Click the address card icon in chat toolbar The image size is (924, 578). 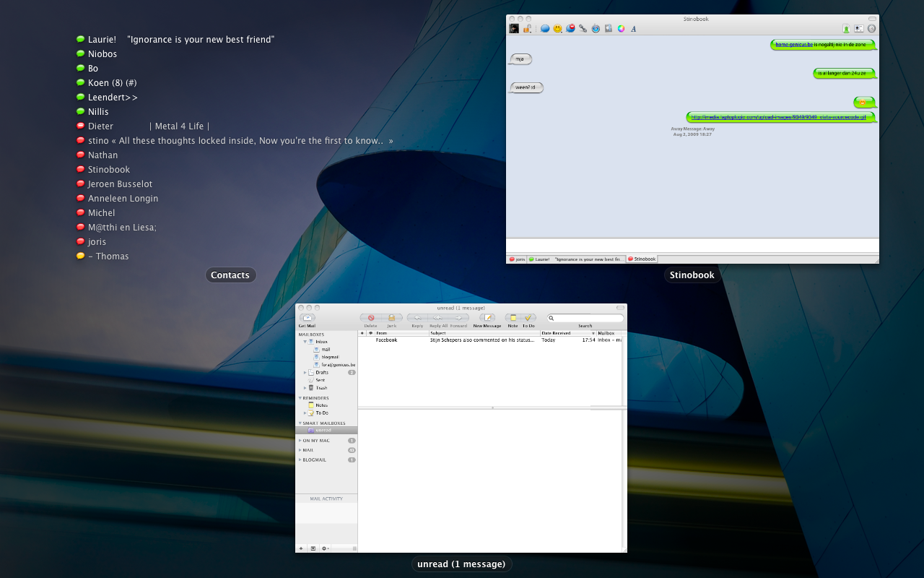858,29
